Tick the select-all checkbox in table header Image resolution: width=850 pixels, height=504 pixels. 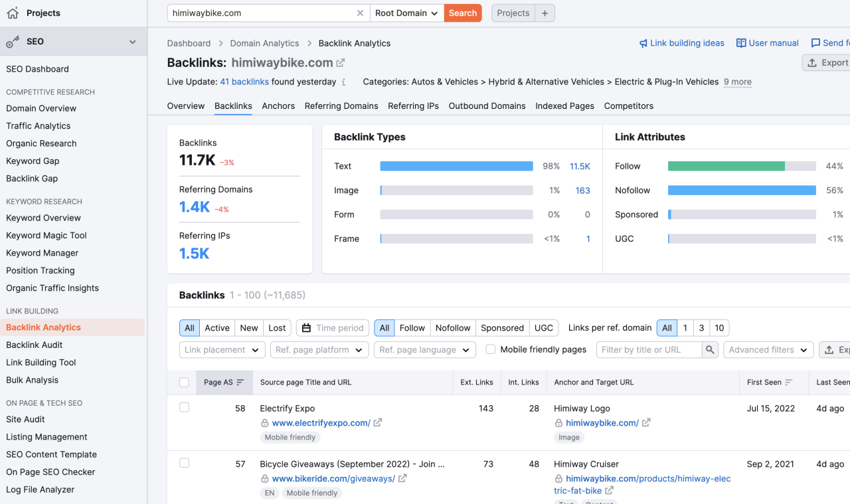[184, 382]
